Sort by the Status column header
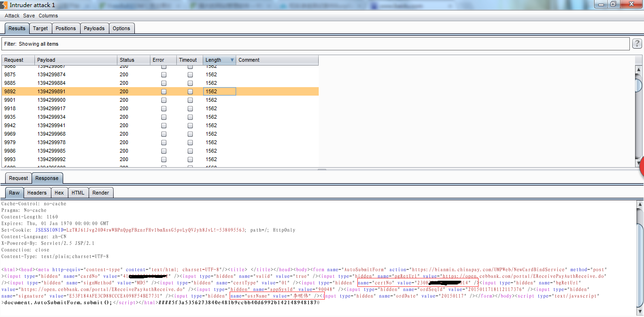 (x=133, y=60)
